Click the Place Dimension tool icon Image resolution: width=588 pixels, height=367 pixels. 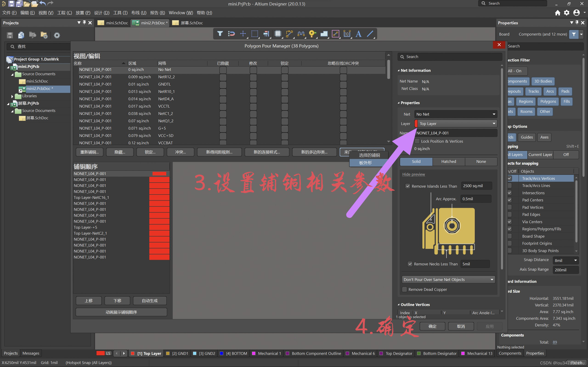pyautogui.click(x=347, y=34)
